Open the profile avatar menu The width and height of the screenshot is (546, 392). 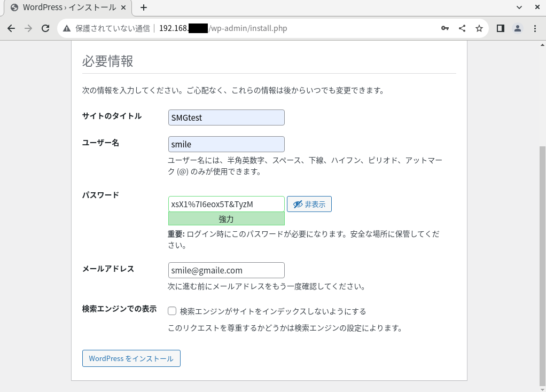coord(518,28)
